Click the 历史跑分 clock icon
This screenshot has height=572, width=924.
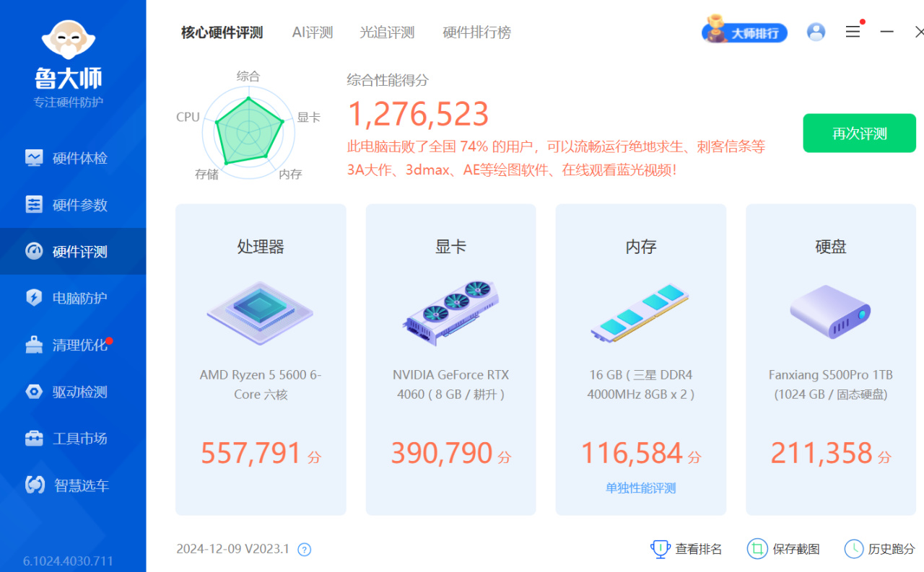tap(854, 549)
